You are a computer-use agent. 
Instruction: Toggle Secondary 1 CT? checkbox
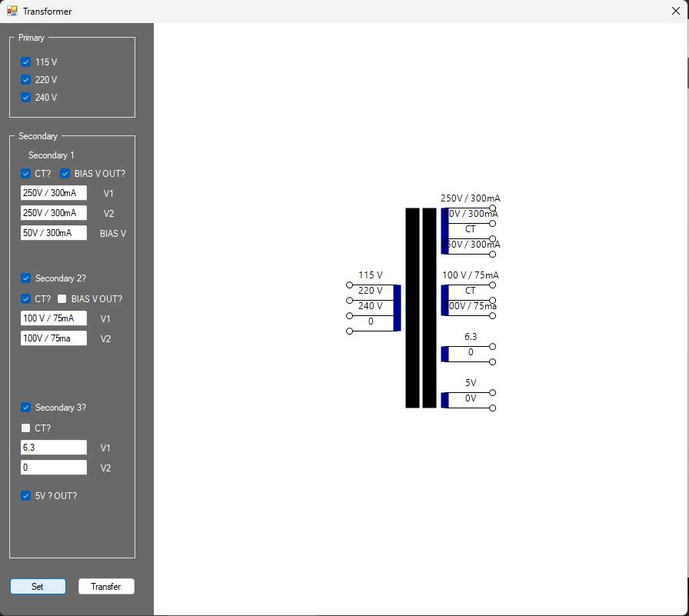click(25, 174)
